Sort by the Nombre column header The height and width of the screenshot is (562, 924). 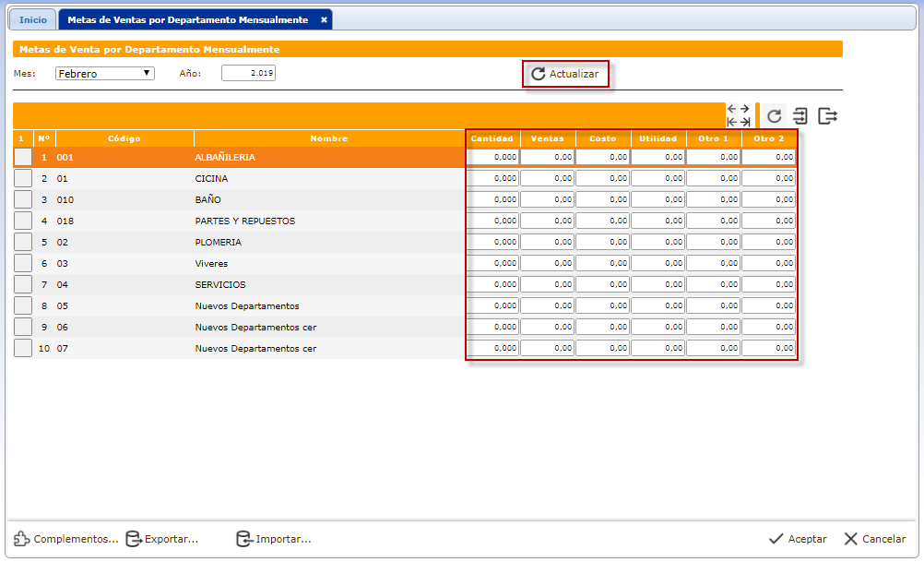coord(329,138)
